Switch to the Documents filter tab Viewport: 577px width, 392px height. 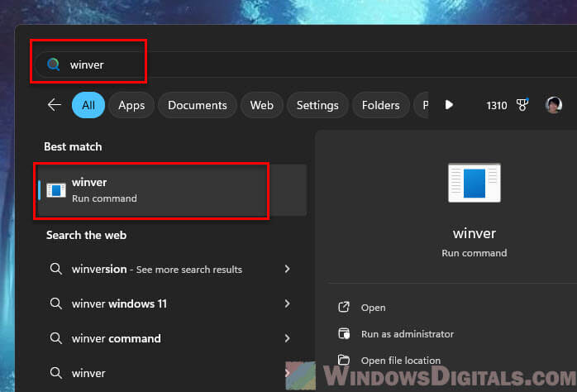coord(198,105)
